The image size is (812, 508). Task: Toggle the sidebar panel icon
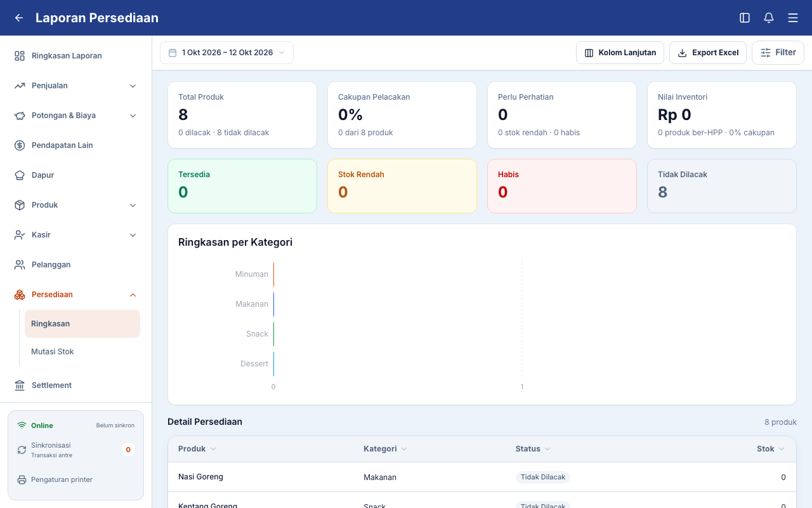[745, 18]
